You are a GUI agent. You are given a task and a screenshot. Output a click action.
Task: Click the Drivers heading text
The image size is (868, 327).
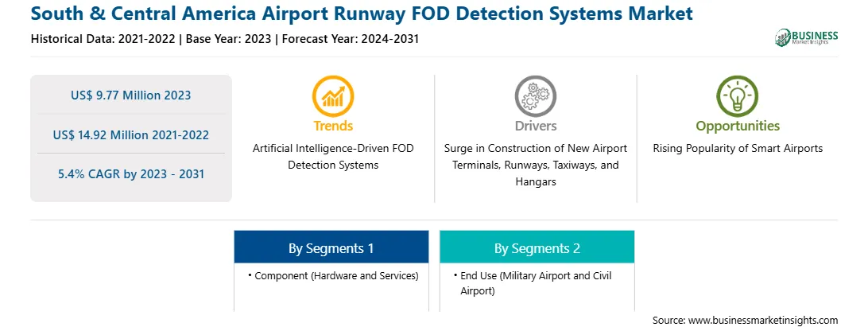535,126
